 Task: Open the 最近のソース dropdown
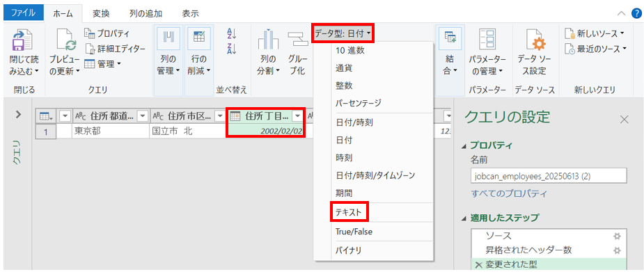click(595, 49)
